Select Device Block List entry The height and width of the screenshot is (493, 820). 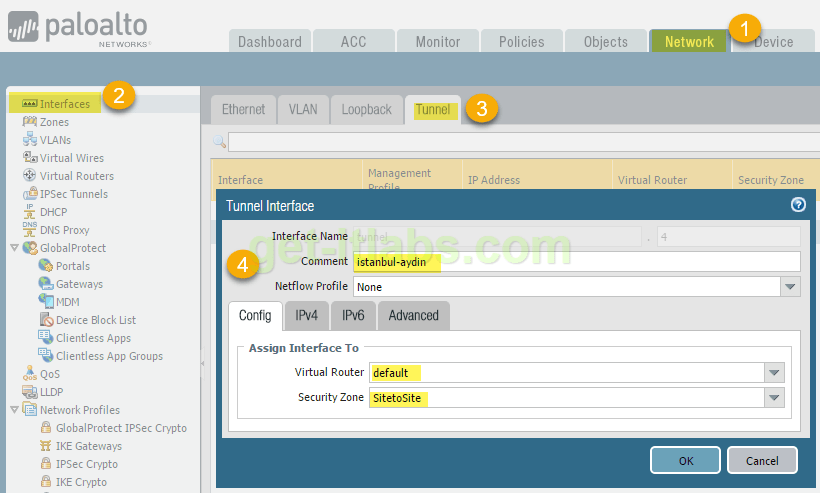tap(95, 320)
